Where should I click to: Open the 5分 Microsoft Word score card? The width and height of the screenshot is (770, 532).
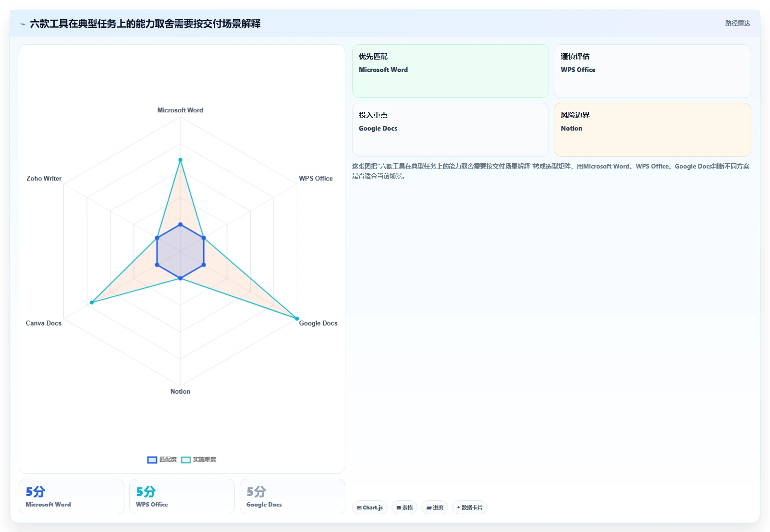click(x=72, y=496)
